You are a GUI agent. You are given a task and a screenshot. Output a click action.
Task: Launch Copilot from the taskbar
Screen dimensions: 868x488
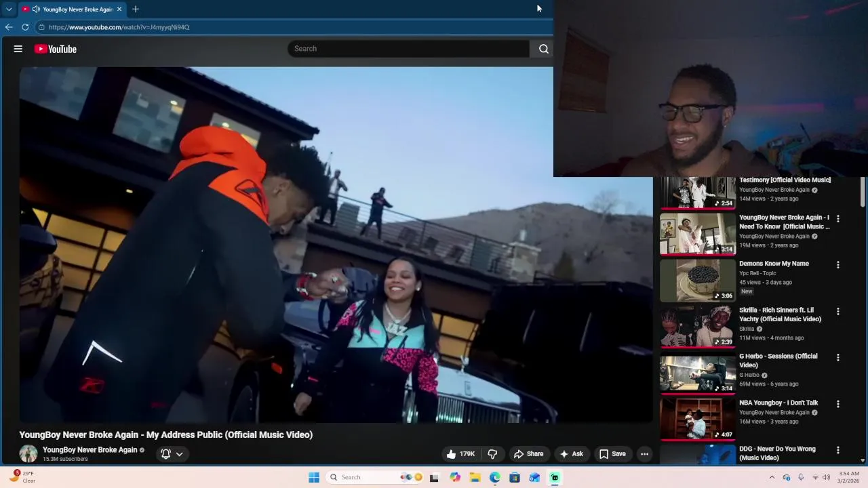coord(454,477)
